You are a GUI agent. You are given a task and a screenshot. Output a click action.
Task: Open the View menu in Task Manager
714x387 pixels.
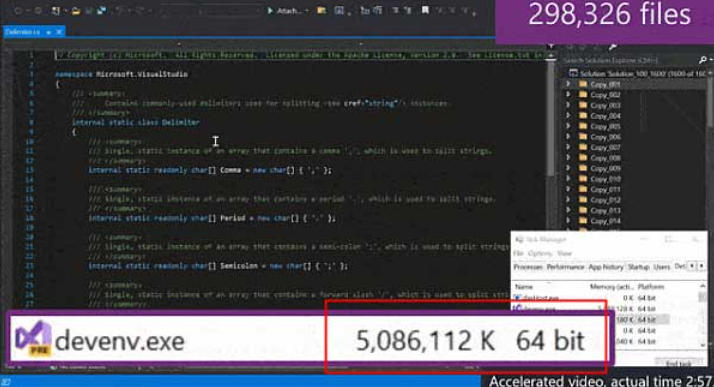pyautogui.click(x=564, y=253)
